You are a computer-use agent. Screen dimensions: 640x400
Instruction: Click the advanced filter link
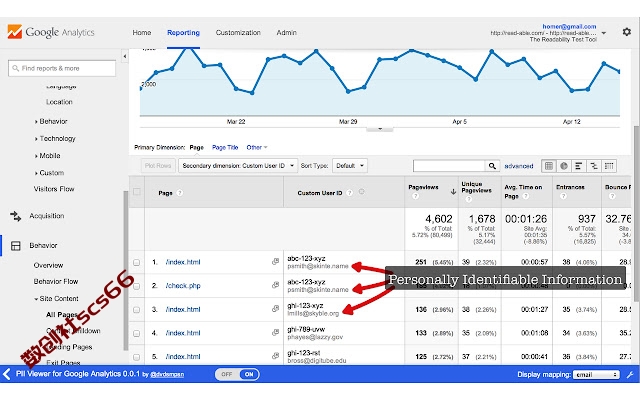[519, 166]
